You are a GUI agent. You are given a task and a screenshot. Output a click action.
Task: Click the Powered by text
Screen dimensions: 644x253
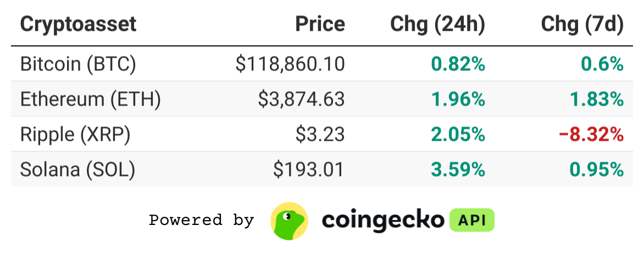[201, 220]
